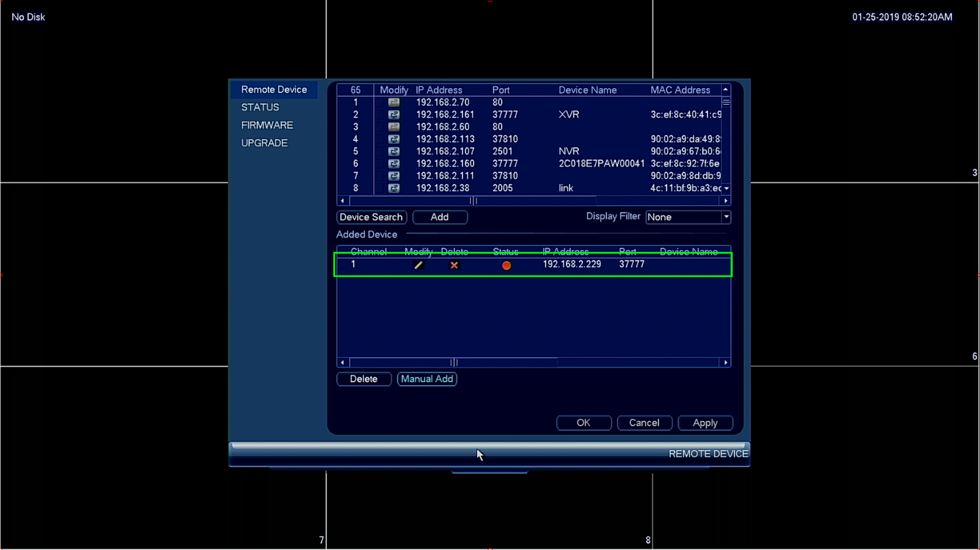Image resolution: width=980 pixels, height=550 pixels.
Task: Click the MAC Address column header
Action: [680, 90]
